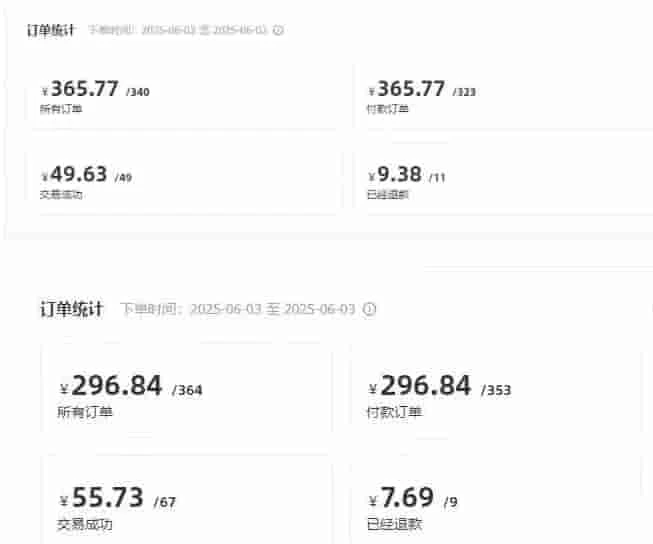Click the upper 下单时间 date range text
The height and width of the screenshot is (544, 653).
[178, 30]
